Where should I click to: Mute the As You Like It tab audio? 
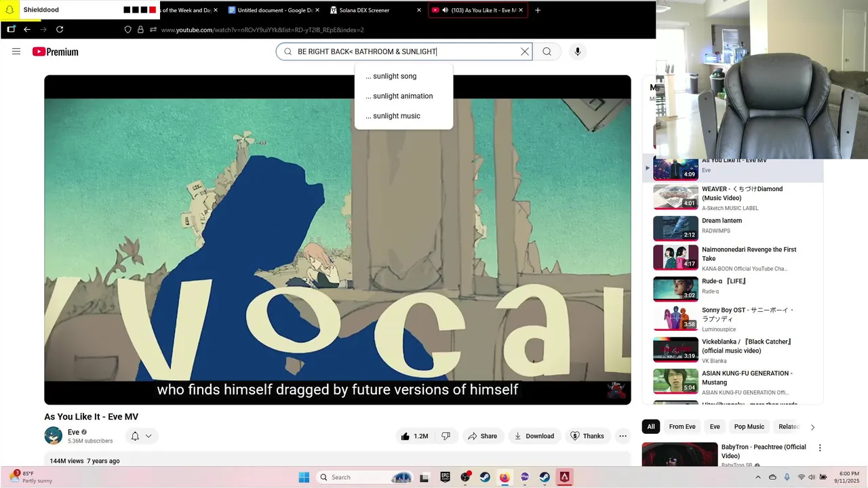445,10
